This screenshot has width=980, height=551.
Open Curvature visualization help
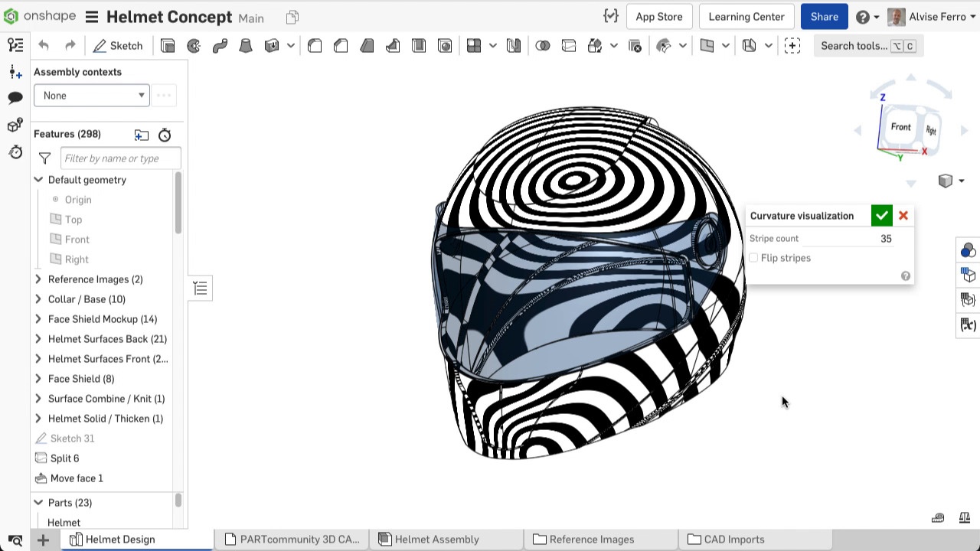pos(906,276)
